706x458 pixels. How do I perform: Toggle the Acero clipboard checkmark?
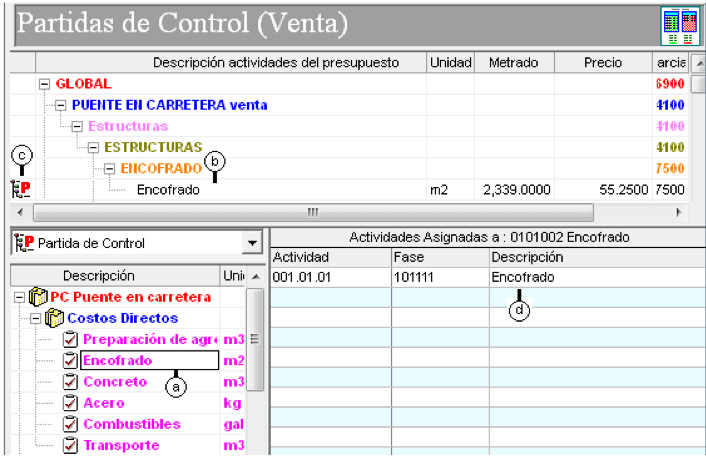tap(70, 403)
